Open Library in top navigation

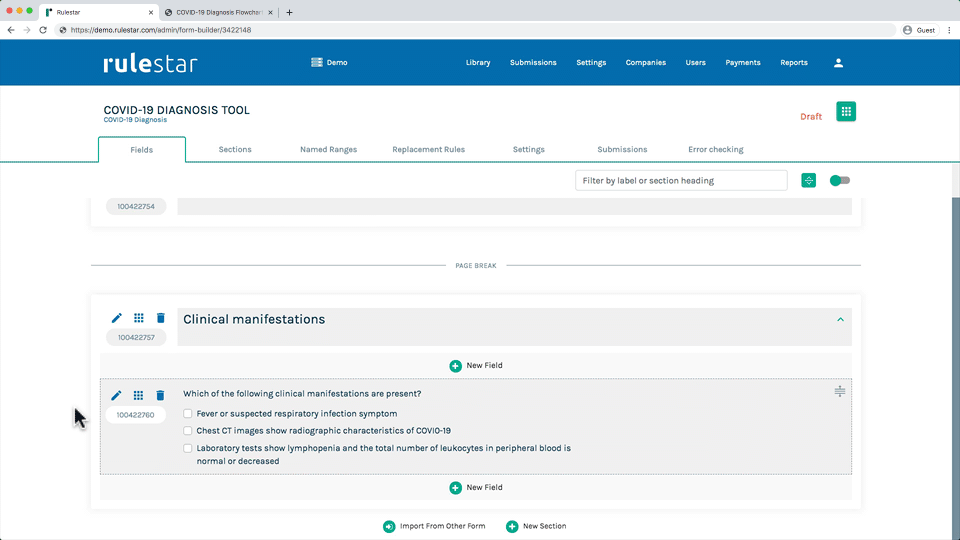click(x=478, y=62)
